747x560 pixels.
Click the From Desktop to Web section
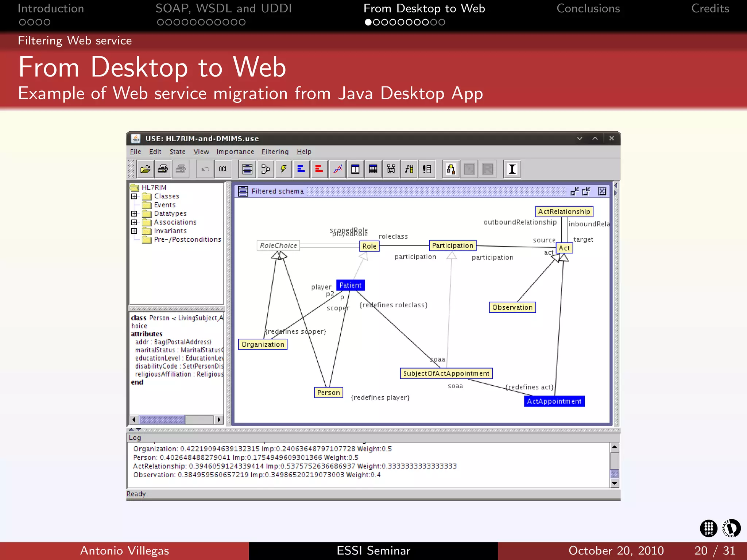[424, 8]
